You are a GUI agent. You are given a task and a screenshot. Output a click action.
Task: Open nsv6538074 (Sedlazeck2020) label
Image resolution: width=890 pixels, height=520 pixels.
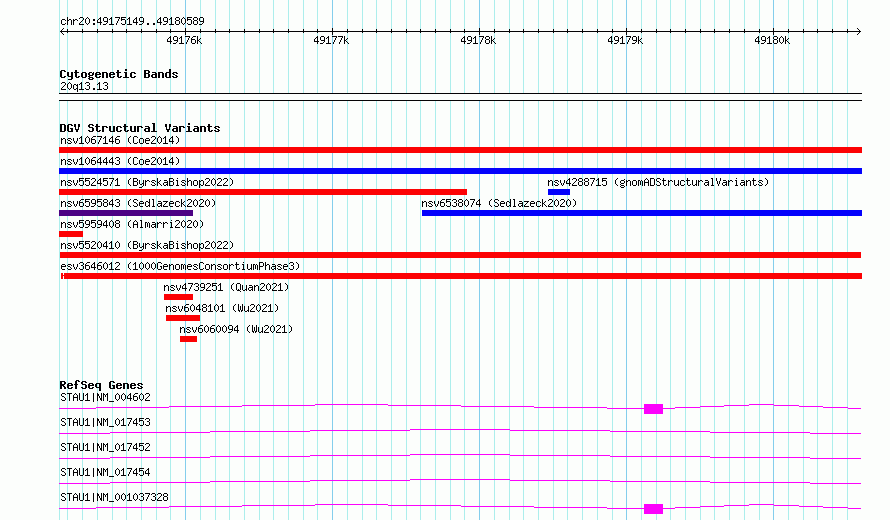click(x=499, y=203)
